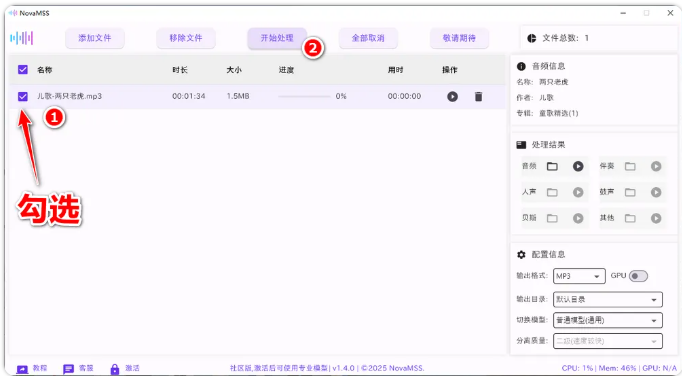The image size is (682, 376).
Task: Open the 贝斯 folder icon
Action: coord(552,218)
